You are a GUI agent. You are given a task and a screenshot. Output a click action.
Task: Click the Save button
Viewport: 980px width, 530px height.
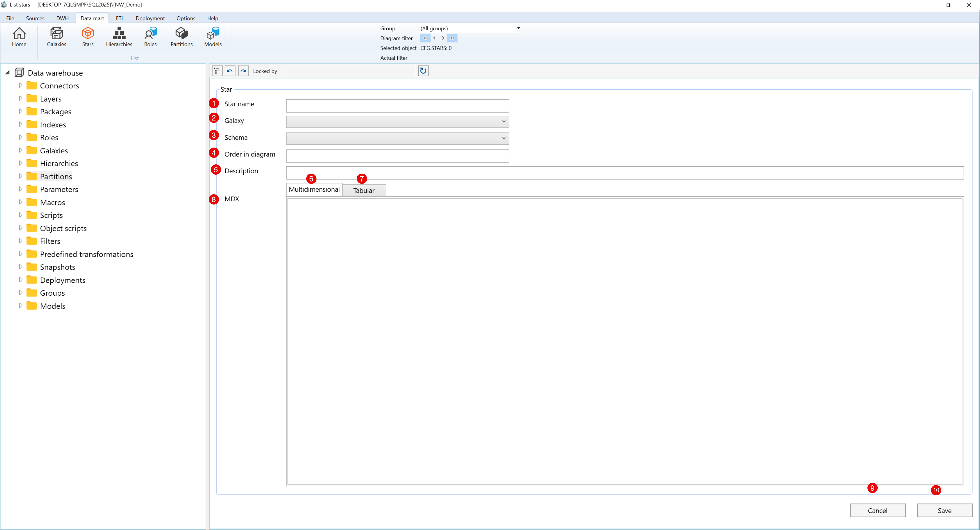point(944,511)
